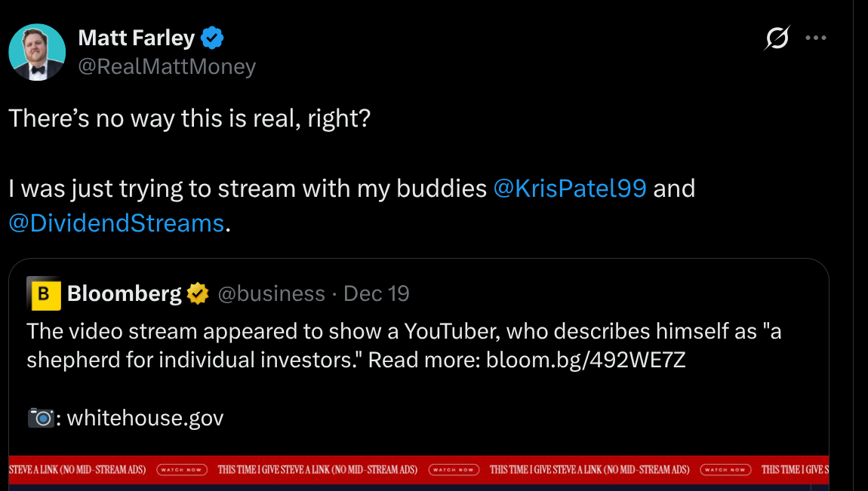
Task: Open the @RealMattMoney handle
Action: click(167, 67)
